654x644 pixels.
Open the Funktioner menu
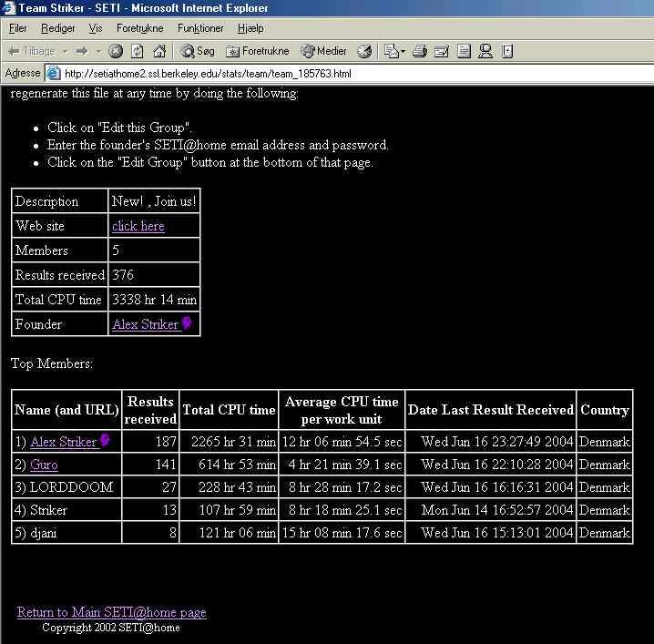(x=200, y=28)
